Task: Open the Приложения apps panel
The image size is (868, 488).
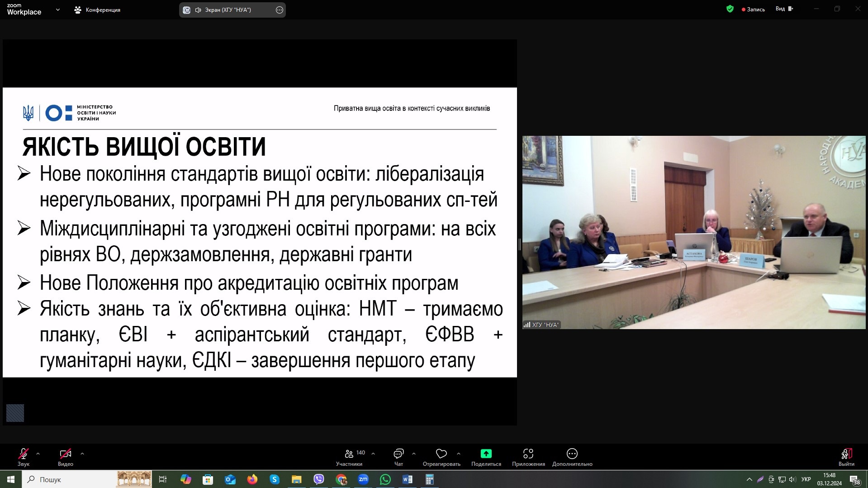Action: click(x=528, y=456)
